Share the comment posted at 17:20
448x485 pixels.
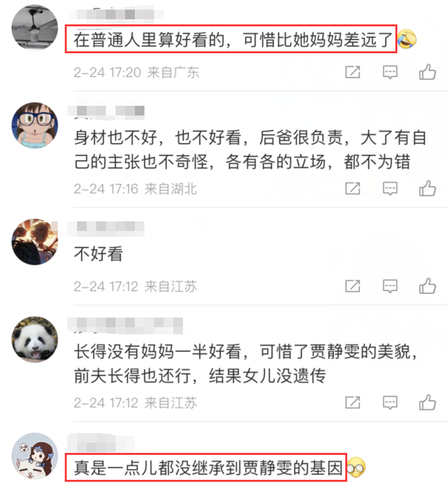[353, 72]
